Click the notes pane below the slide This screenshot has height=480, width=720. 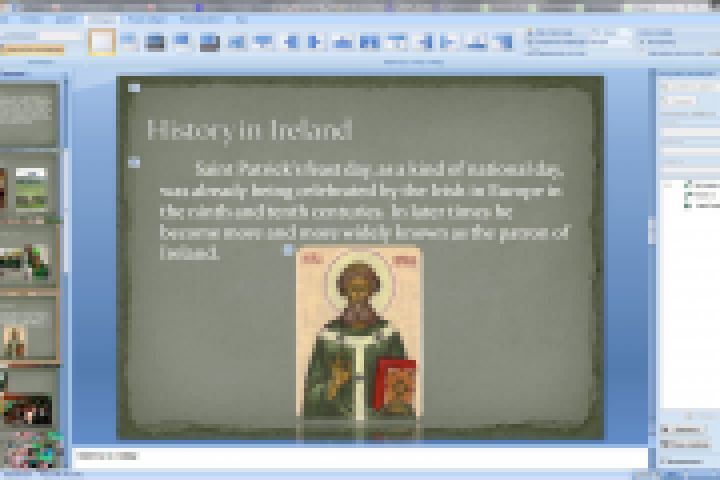click(x=360, y=457)
